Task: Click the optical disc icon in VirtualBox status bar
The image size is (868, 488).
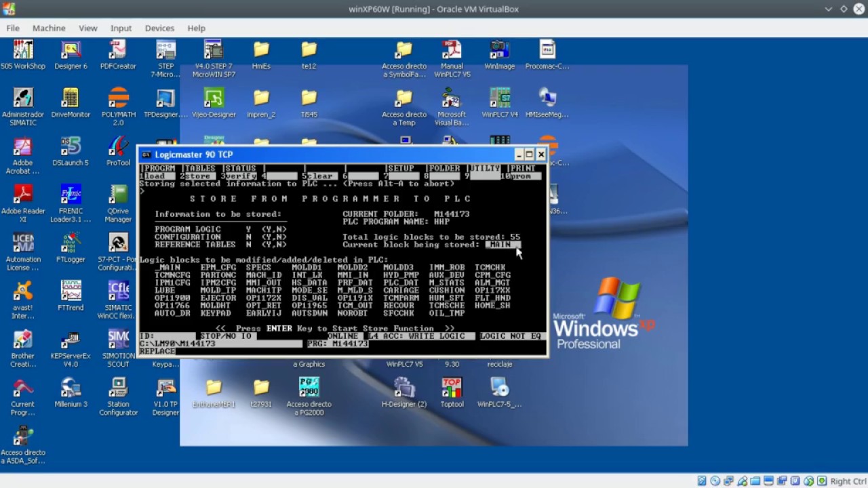Action: 715,481
